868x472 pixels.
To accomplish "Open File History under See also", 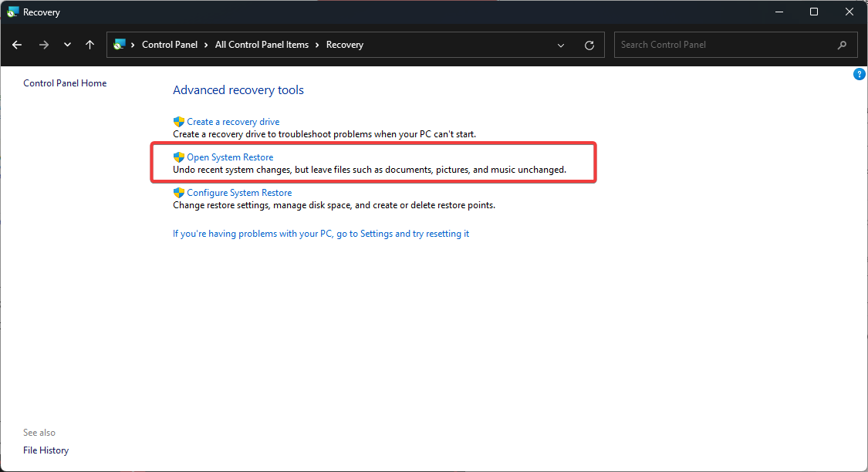I will pos(46,450).
